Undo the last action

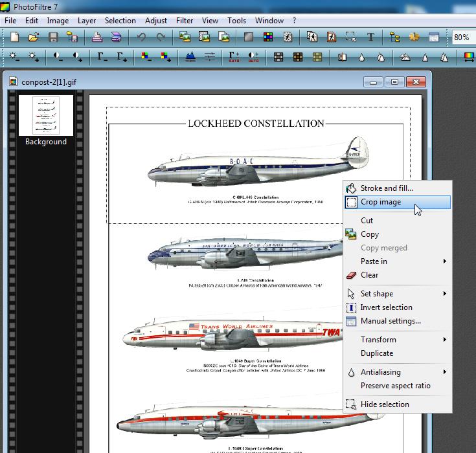tap(141, 38)
